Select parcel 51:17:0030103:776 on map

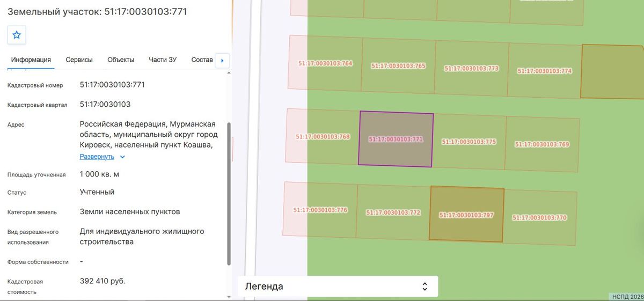point(320,210)
